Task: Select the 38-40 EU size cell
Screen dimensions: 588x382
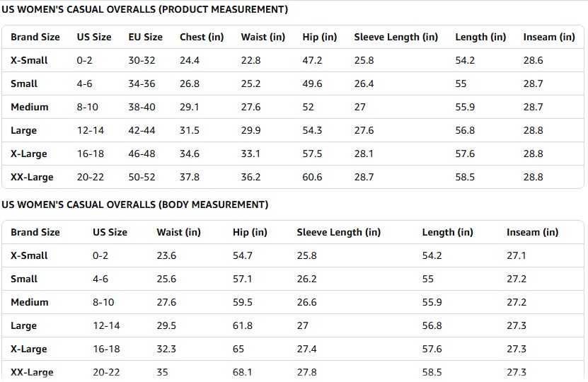Action: (142, 107)
